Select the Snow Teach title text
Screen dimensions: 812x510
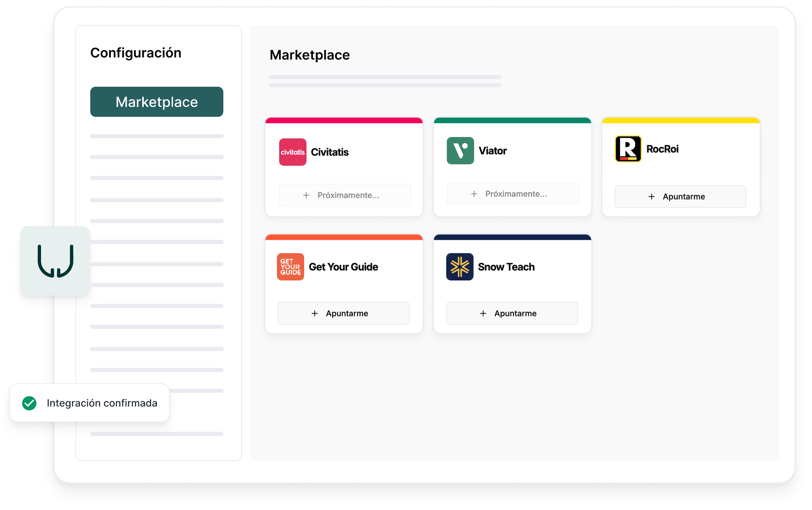506,267
